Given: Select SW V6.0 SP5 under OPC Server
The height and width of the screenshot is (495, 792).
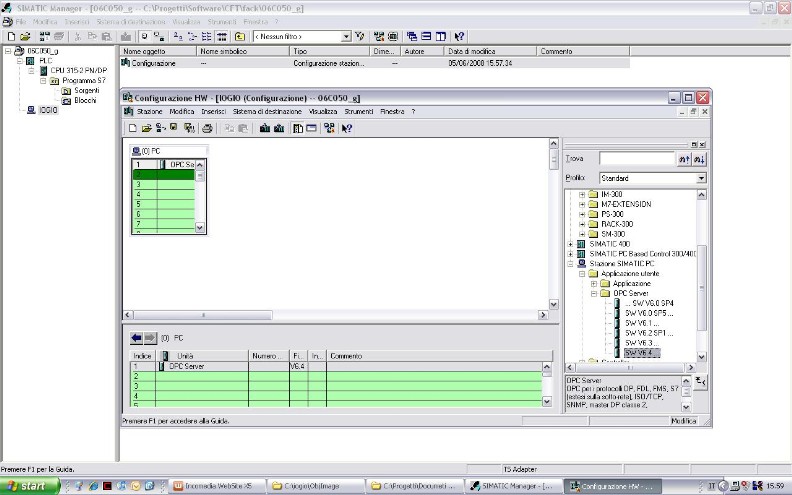Looking at the screenshot, I should click(649, 313).
